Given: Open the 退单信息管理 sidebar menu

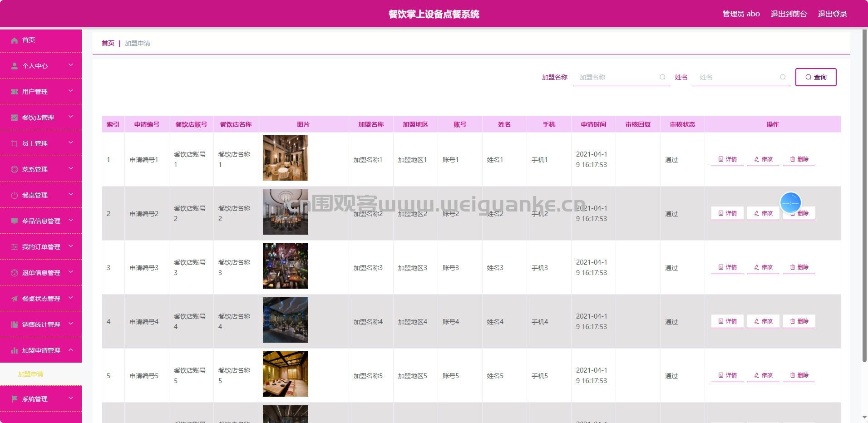Looking at the screenshot, I should point(41,273).
